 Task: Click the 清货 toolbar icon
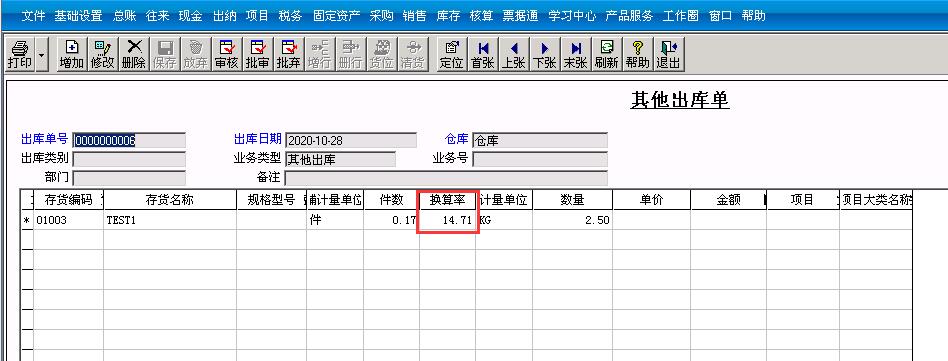[412, 54]
